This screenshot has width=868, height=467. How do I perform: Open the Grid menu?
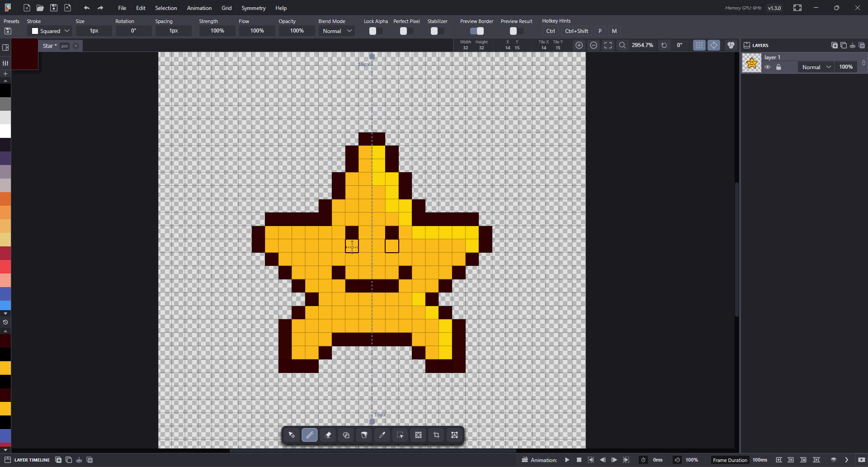[226, 8]
